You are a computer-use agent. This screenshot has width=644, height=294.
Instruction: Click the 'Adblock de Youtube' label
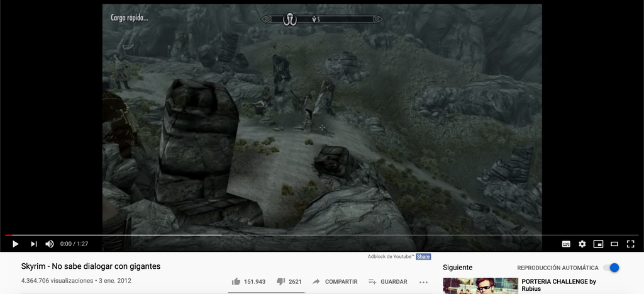[391, 257]
